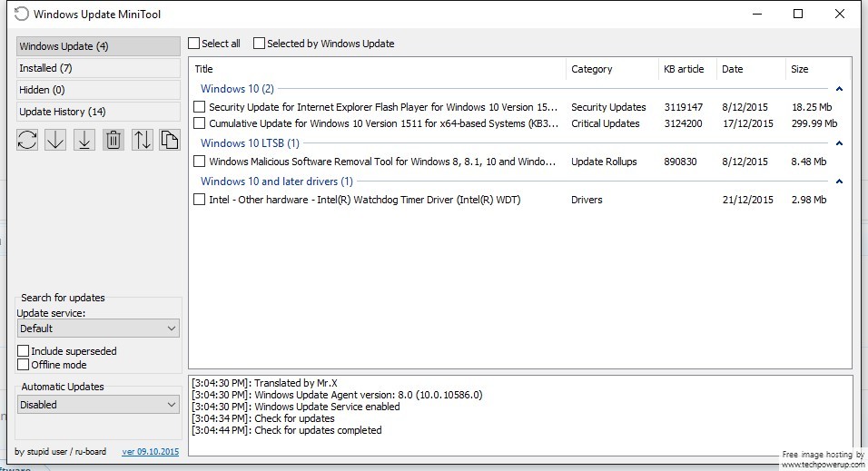Click 'Windows Update Service enabled' log line

click(296, 407)
